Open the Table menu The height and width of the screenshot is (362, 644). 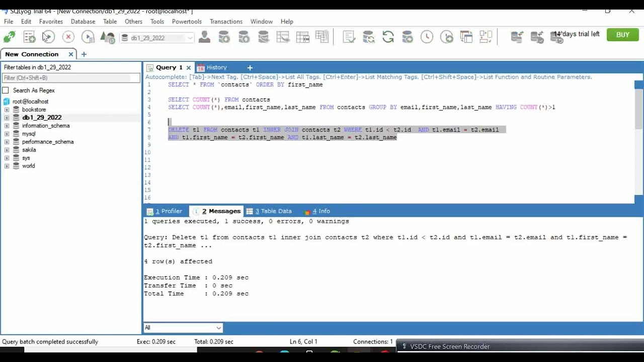(110, 22)
